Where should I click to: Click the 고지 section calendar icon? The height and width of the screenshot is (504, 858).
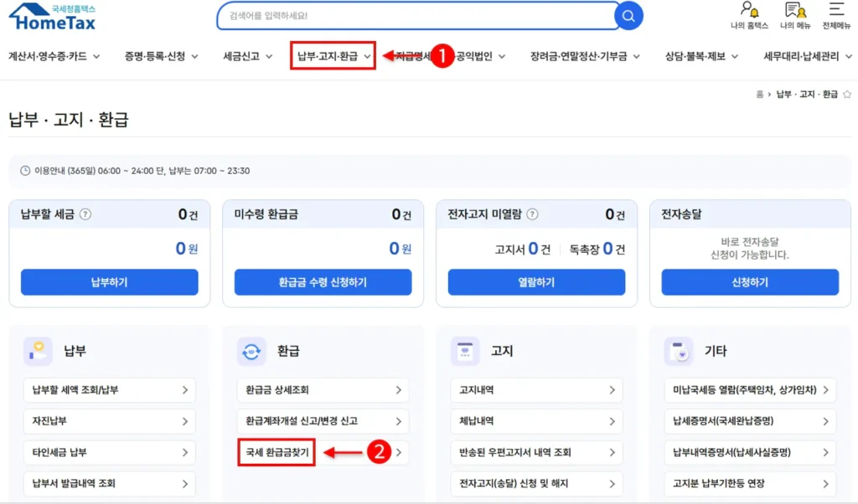pyautogui.click(x=466, y=350)
